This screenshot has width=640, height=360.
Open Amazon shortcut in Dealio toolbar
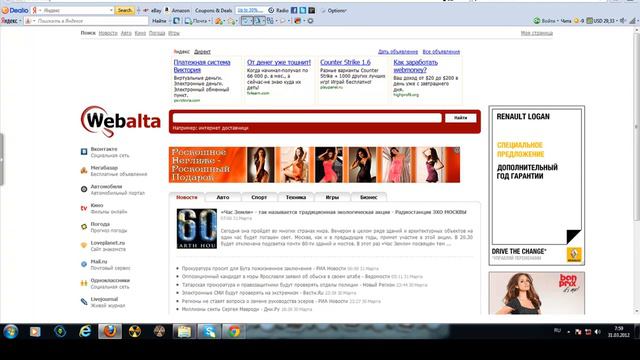177,10
